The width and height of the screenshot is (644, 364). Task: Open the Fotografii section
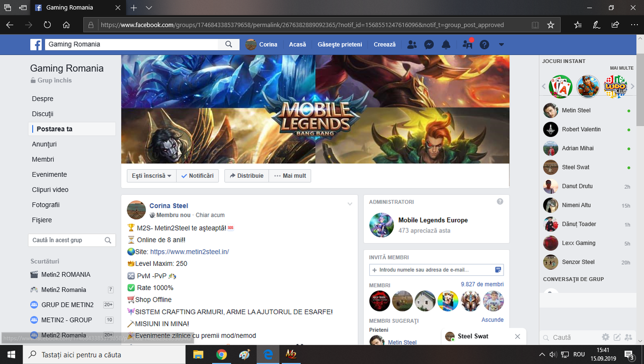[46, 204]
